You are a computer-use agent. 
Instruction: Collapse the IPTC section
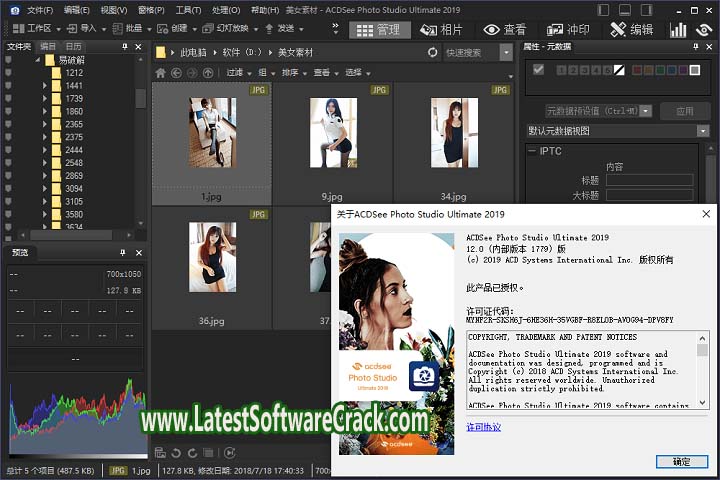(x=532, y=151)
